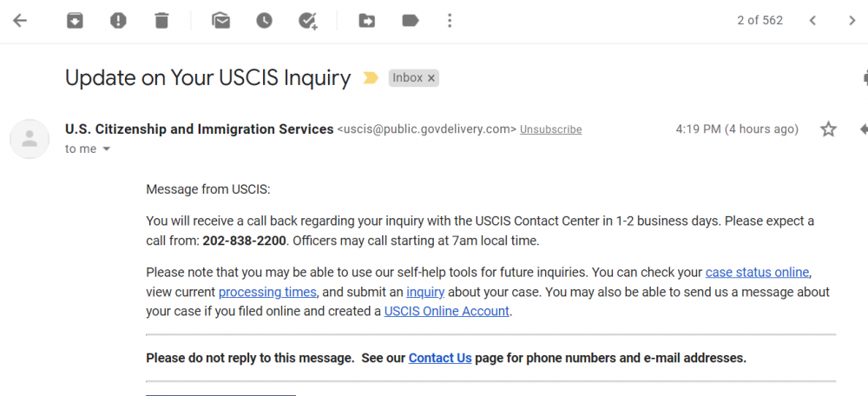Viewport: 868px width, 396px height.
Task: Star this USCIS message
Action: (x=828, y=129)
